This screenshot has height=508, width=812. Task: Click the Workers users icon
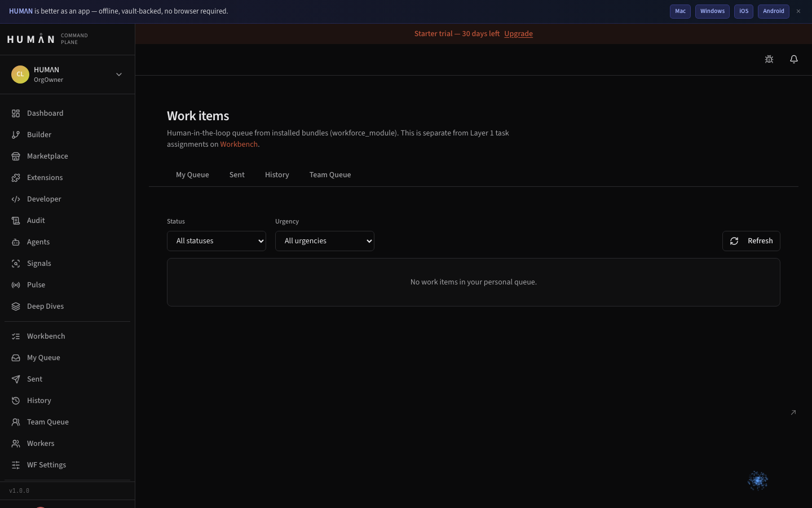[x=16, y=444]
